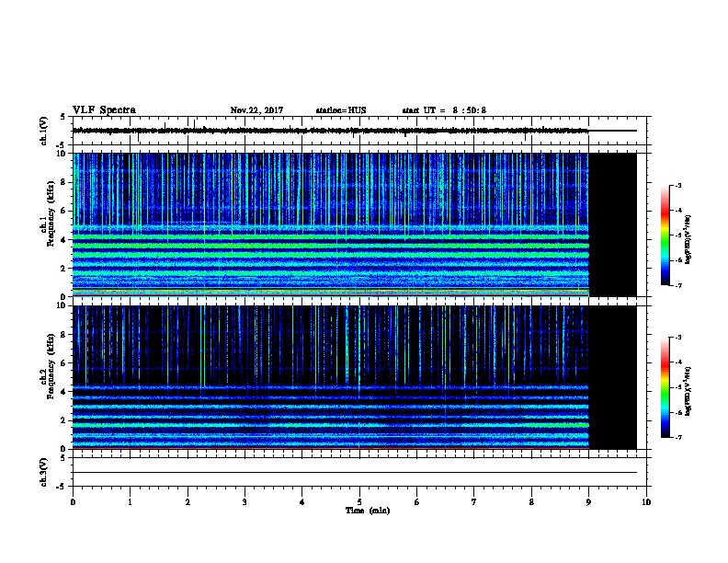The image size is (728, 563).
Task: Click time-axis tick label "10"
Action: point(646,501)
